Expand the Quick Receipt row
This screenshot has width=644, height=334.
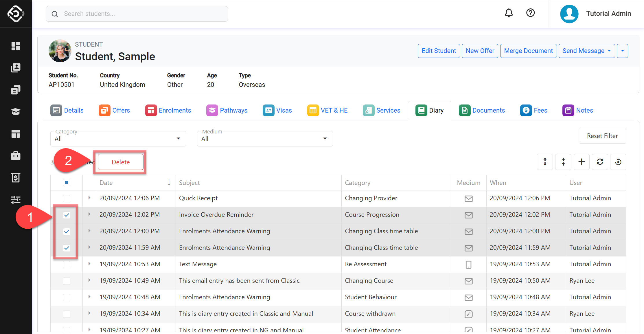coord(89,198)
